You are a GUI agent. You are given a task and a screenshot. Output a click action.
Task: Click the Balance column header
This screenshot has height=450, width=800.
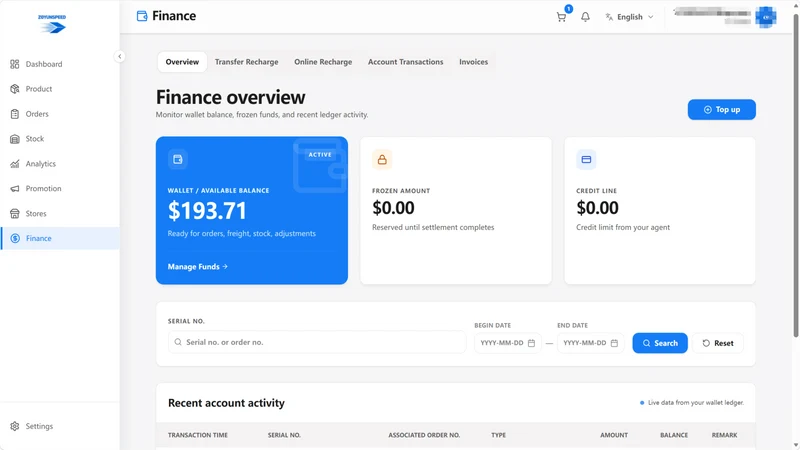pyautogui.click(x=674, y=435)
